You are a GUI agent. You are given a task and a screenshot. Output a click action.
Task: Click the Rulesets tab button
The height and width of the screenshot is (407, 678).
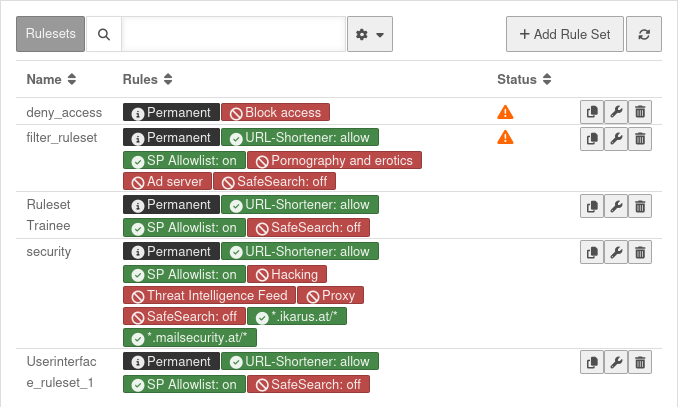tap(49, 34)
